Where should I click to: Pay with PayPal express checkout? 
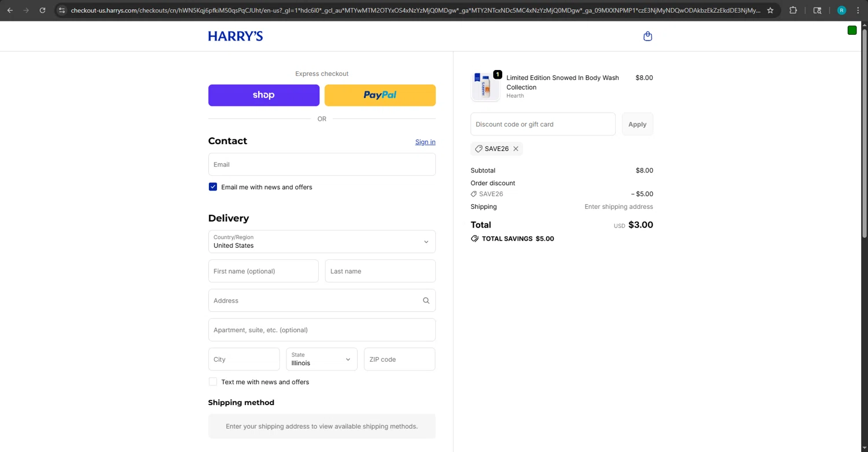point(380,95)
